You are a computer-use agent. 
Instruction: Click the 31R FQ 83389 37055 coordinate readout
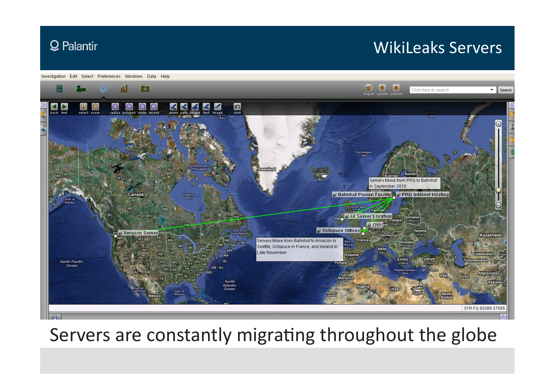(484, 308)
